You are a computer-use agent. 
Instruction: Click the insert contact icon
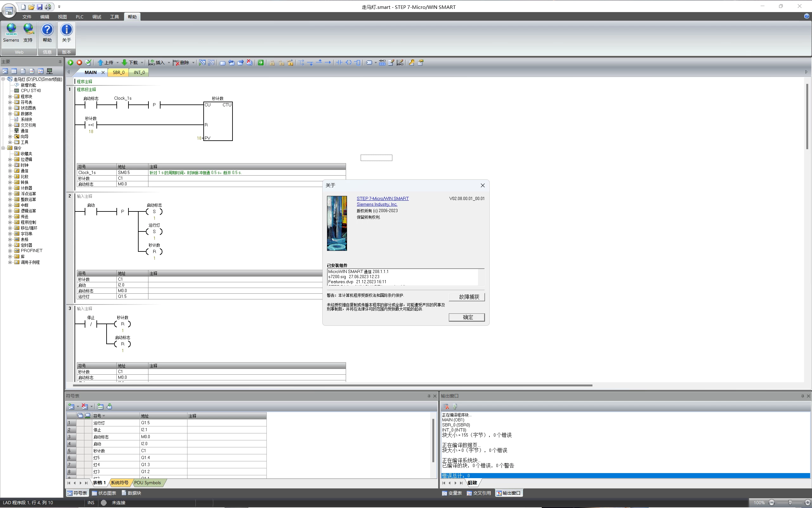pyautogui.click(x=340, y=63)
